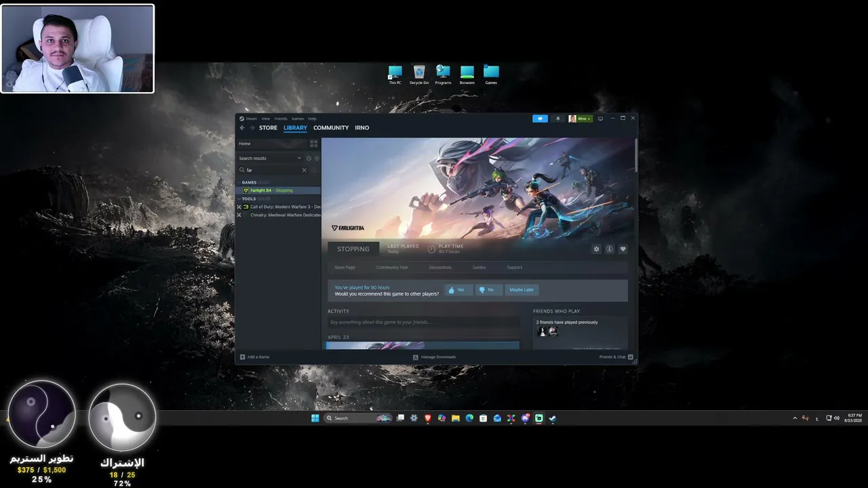Open the Friends menu
Screen dimensions: 868x488
pos(281,119)
